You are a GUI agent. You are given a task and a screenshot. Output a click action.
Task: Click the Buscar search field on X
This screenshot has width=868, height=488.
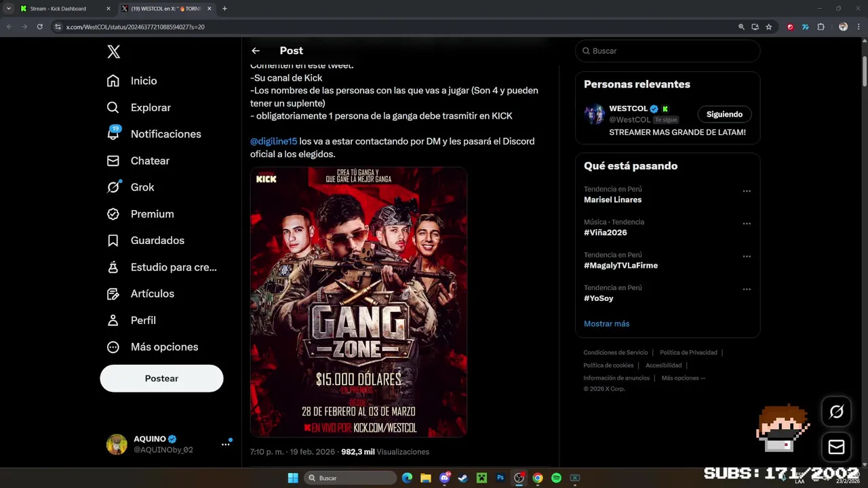pyautogui.click(x=667, y=51)
